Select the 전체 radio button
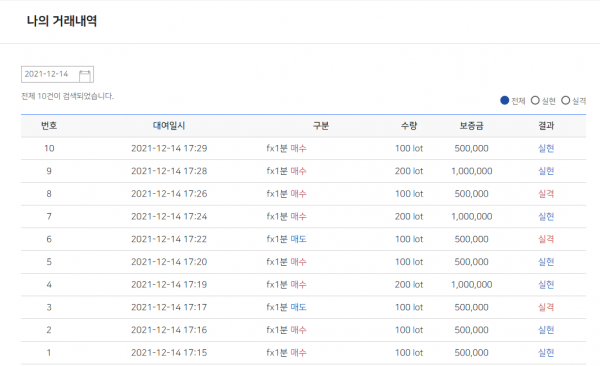The height and width of the screenshot is (366, 600). coord(505,100)
